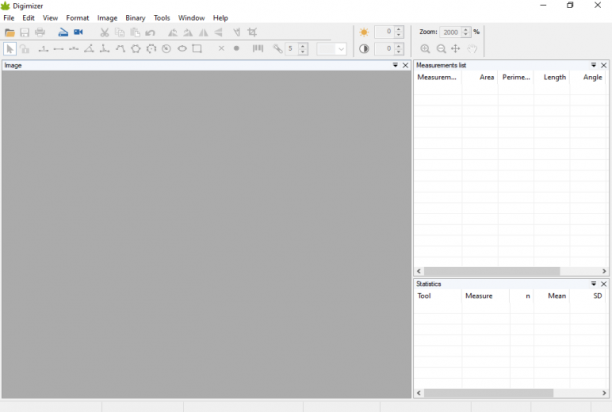
Task: Select the angle measurement tool
Action: tap(89, 49)
